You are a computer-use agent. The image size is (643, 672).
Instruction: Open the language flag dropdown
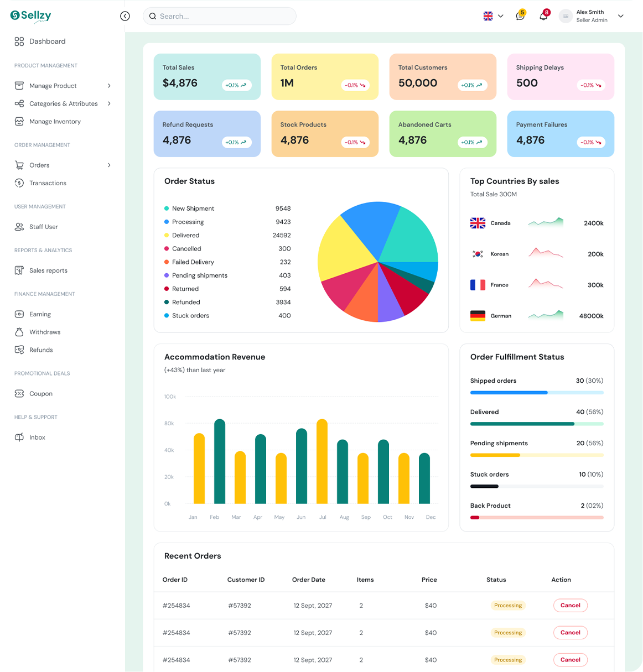[x=494, y=16]
